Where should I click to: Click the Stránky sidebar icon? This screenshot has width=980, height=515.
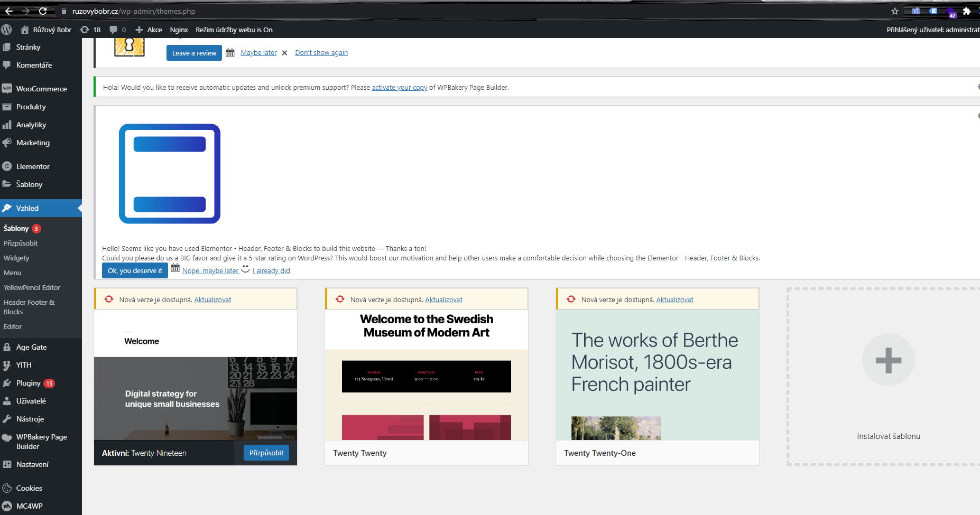click(7, 47)
